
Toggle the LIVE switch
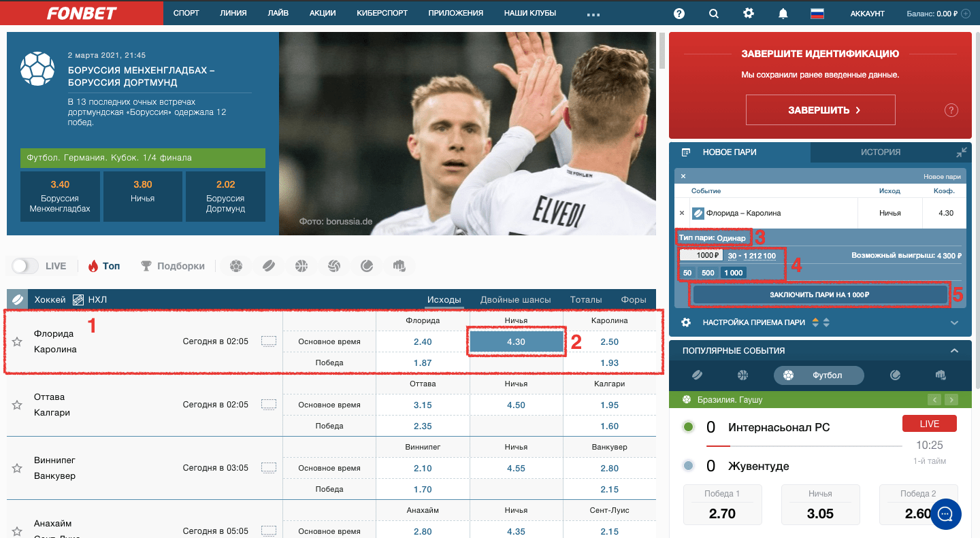point(25,266)
